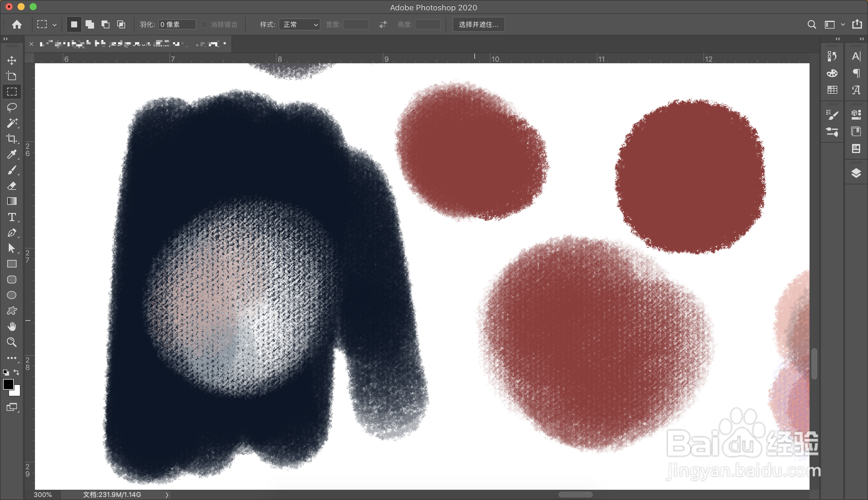Select the Eraser tool
Image resolution: width=868 pixels, height=500 pixels.
point(12,186)
